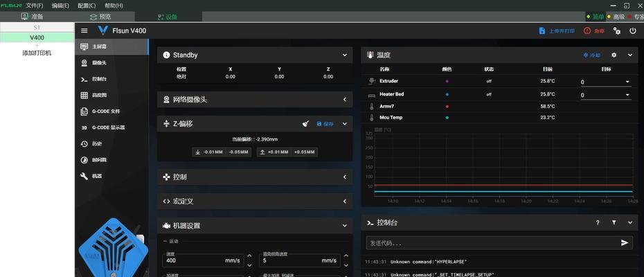The image size is (644, 277).
Task: Select the V400 printer in list
Action: [37, 37]
